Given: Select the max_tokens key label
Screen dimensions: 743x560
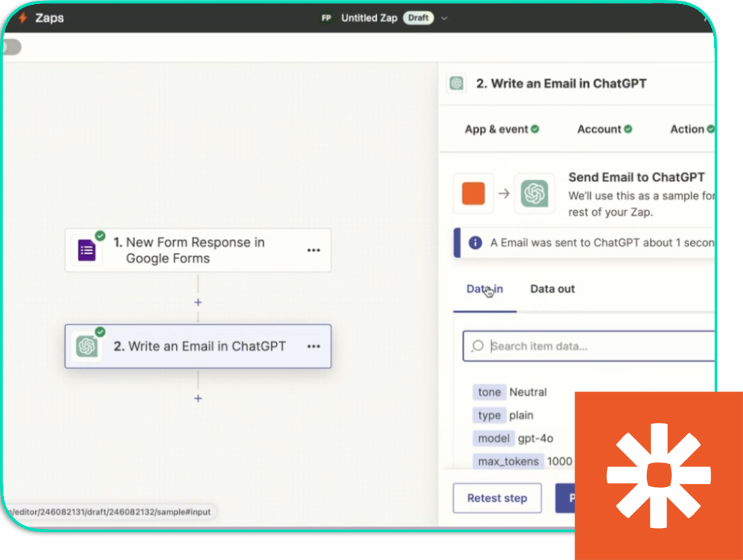Looking at the screenshot, I should pyautogui.click(x=508, y=461).
